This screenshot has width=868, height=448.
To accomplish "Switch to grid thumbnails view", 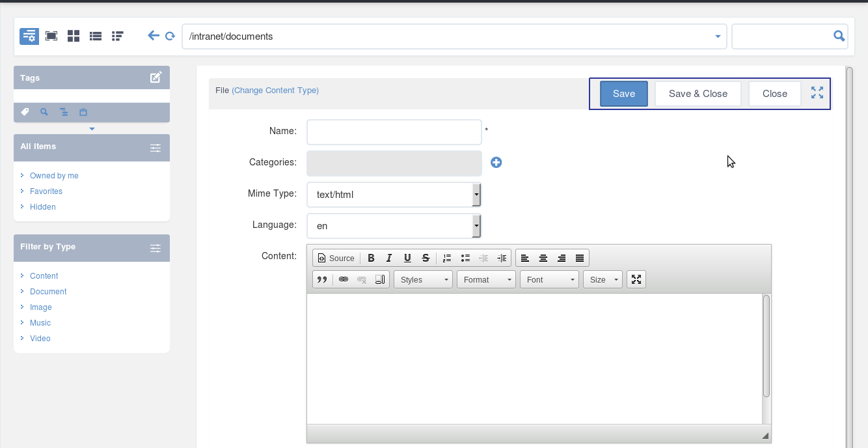I will pyautogui.click(x=74, y=36).
